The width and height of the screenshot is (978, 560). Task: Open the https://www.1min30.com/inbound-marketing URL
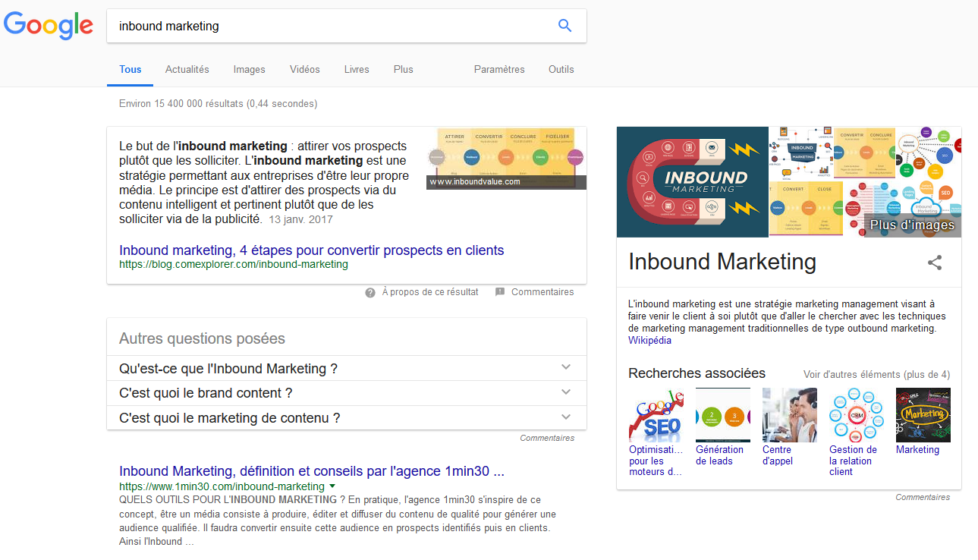[x=222, y=486]
